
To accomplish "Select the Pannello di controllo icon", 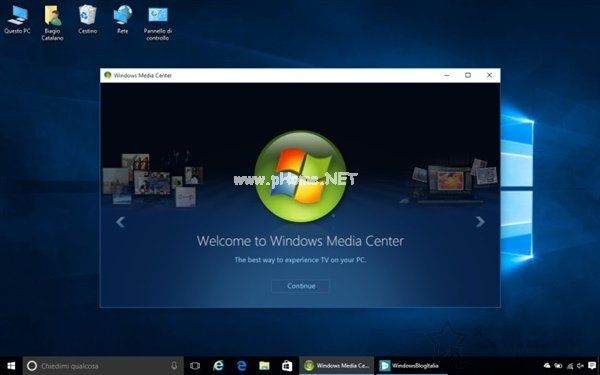I will click(x=158, y=23).
